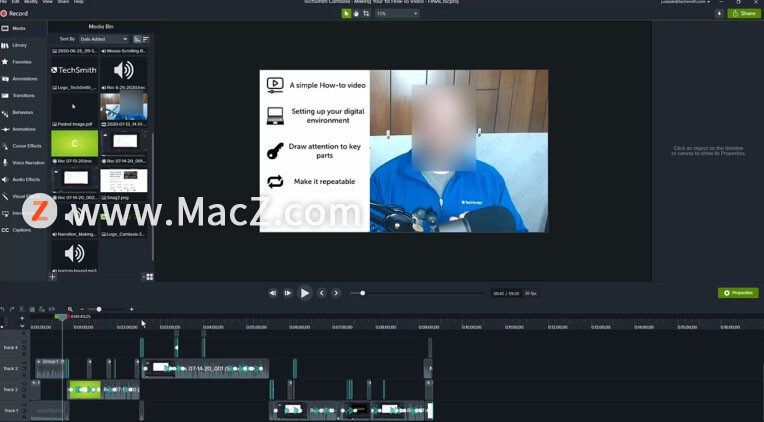Select the Pan (hand) canvas tool
Image resolution: width=764 pixels, height=422 pixels.
[356, 14]
